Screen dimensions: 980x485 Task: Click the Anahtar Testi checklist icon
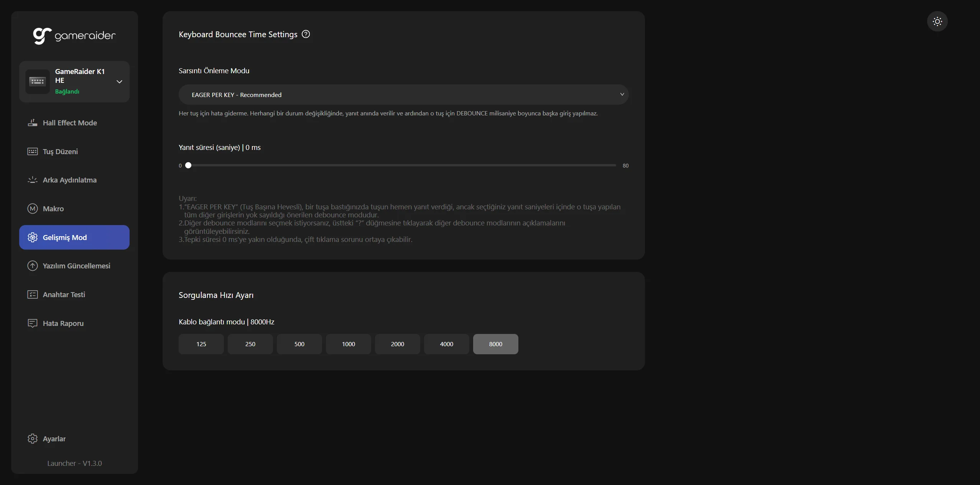click(33, 294)
